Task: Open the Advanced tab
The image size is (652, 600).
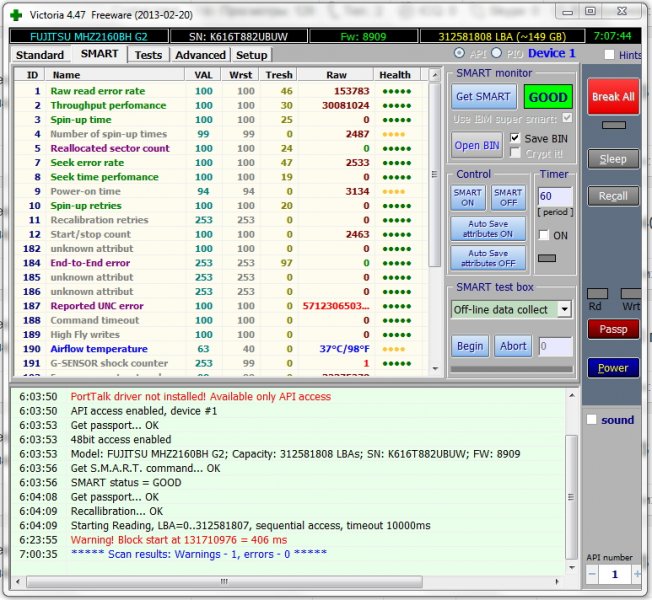Action: tap(200, 55)
